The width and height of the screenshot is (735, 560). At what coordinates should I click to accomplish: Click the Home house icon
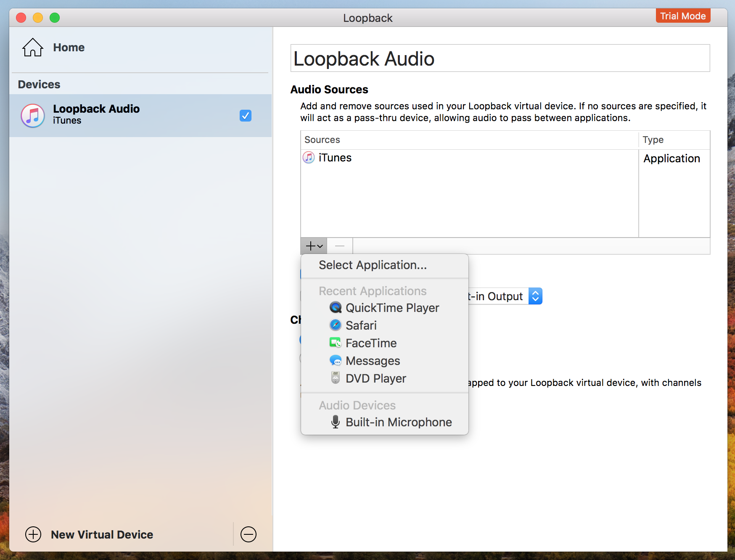pyautogui.click(x=33, y=48)
